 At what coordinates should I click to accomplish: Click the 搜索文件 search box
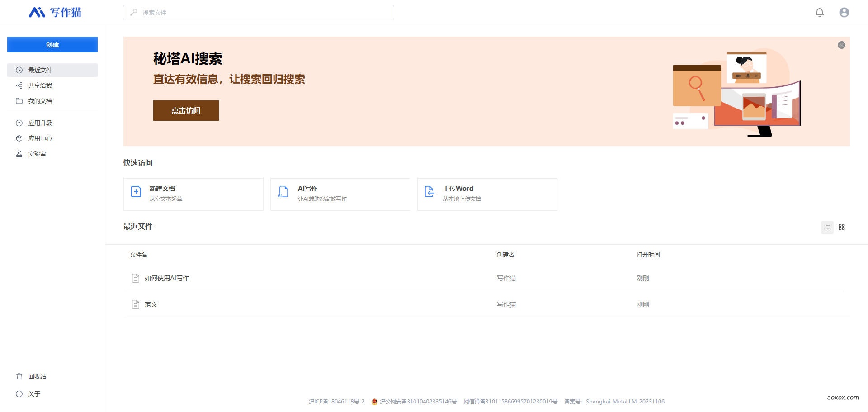tap(258, 12)
